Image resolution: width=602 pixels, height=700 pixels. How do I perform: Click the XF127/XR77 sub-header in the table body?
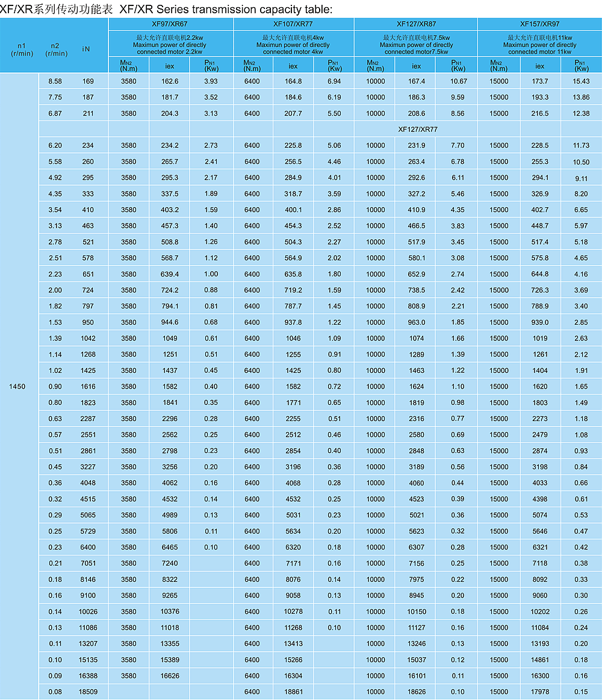pos(417,129)
